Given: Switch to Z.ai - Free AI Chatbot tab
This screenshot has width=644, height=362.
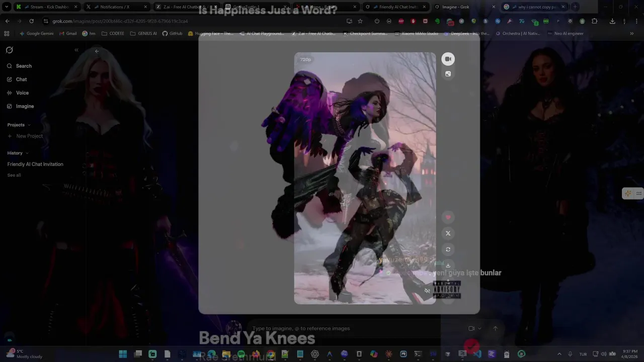Looking at the screenshot, I should pyautogui.click(x=186, y=7).
